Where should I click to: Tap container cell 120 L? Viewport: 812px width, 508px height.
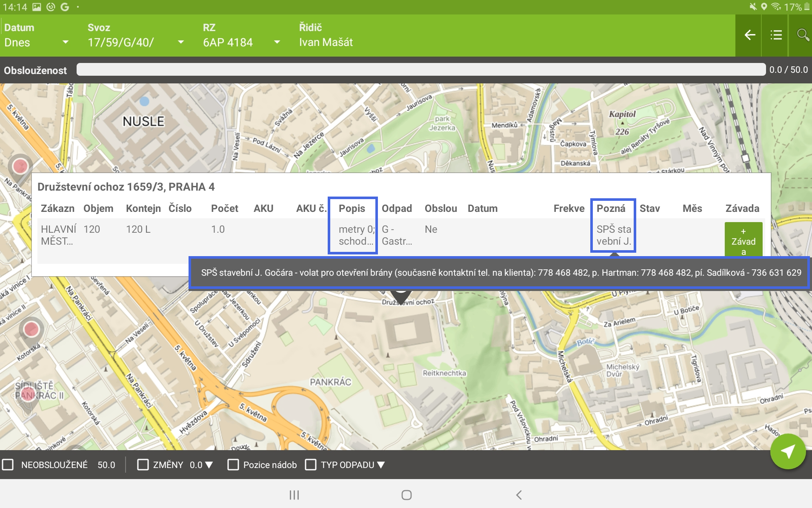138,229
